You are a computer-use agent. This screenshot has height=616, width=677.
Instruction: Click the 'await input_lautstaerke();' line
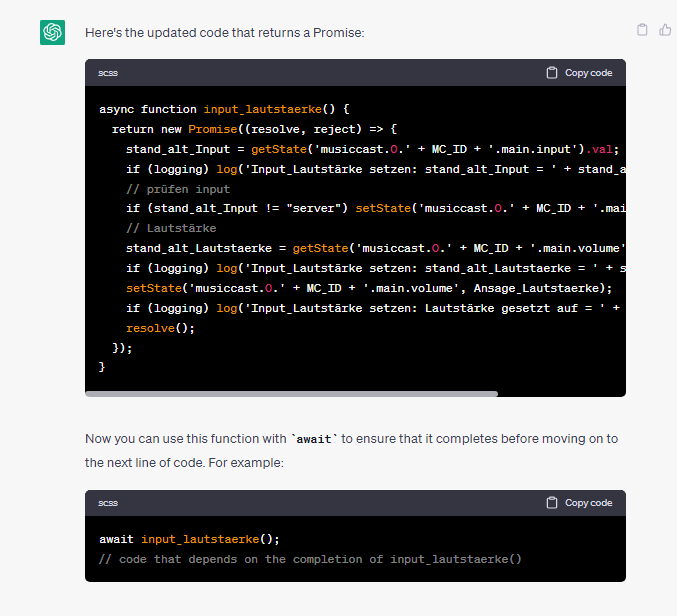(189, 539)
